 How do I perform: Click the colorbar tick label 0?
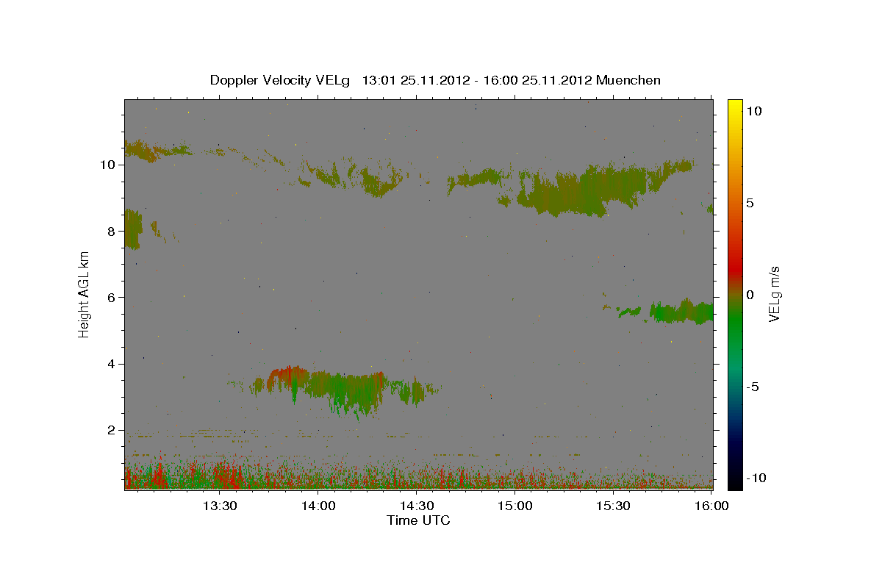tap(750, 294)
